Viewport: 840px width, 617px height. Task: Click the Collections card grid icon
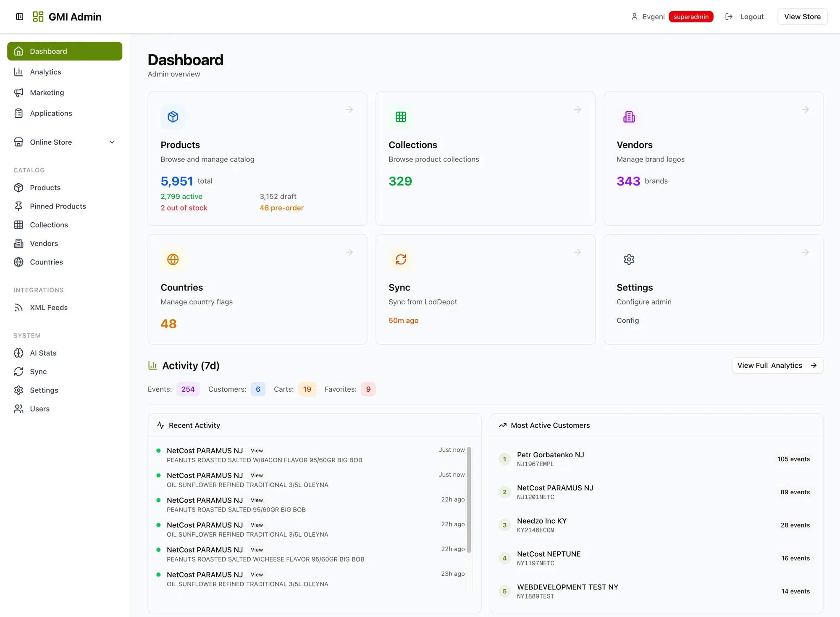pyautogui.click(x=401, y=117)
